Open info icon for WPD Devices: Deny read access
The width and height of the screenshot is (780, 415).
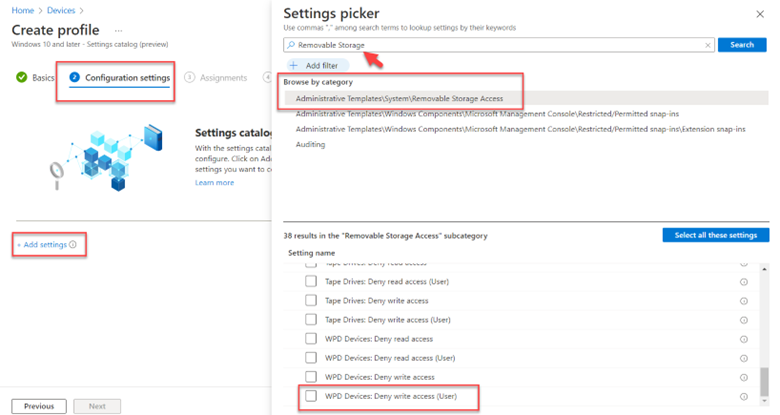pyautogui.click(x=744, y=339)
